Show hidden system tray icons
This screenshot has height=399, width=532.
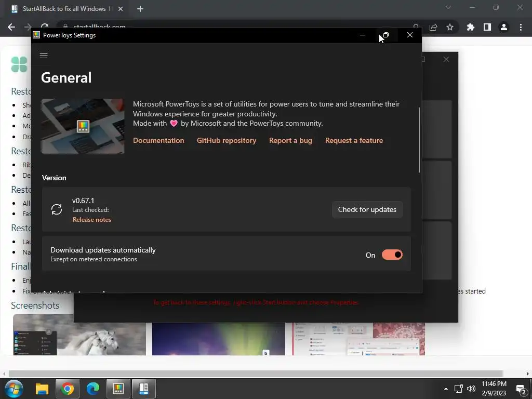(x=446, y=389)
